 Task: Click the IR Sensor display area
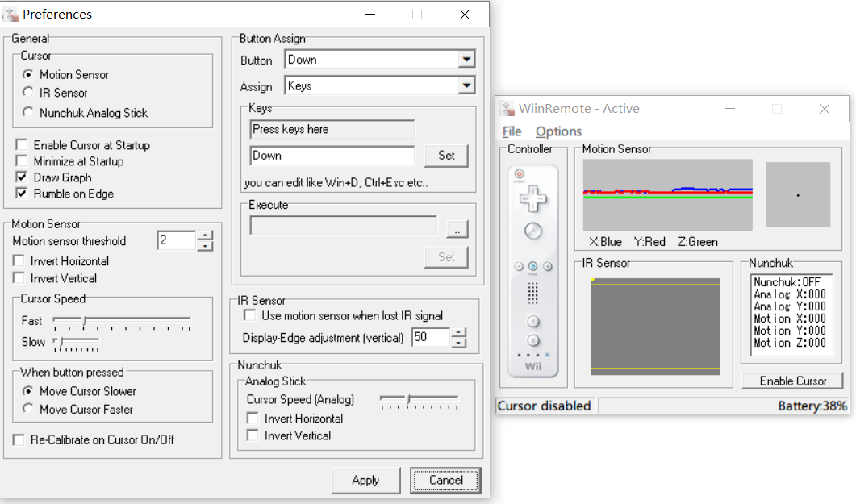[656, 326]
